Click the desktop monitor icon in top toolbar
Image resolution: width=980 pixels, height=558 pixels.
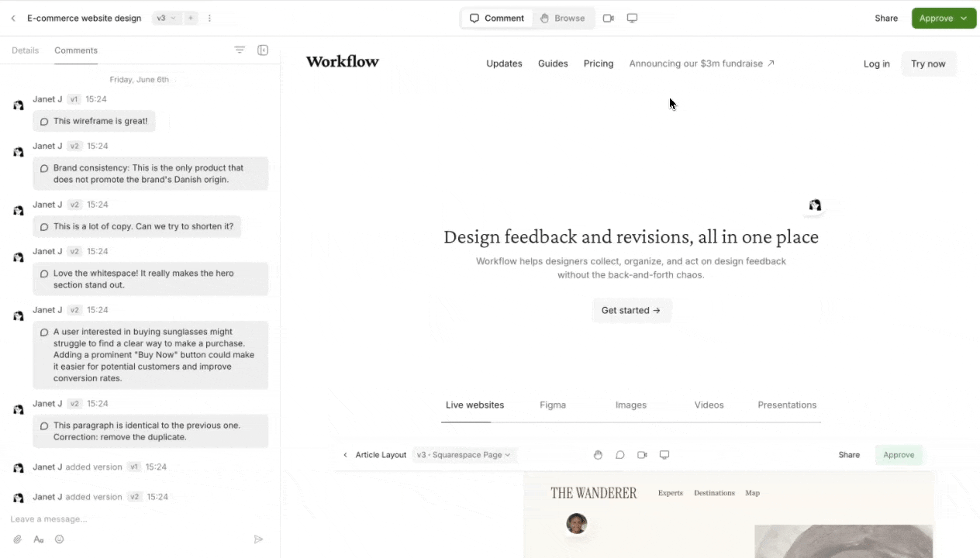pyautogui.click(x=632, y=18)
